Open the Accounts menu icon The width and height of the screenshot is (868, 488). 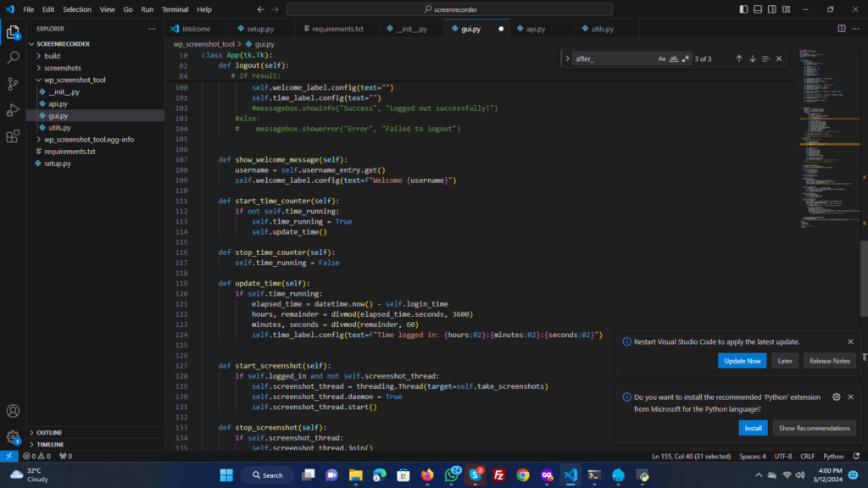[x=13, y=411]
